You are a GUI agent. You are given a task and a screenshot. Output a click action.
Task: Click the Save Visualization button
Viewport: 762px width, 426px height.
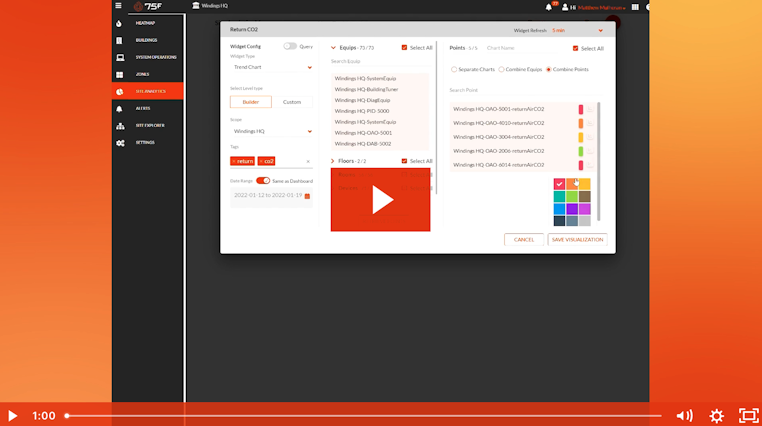(x=577, y=239)
